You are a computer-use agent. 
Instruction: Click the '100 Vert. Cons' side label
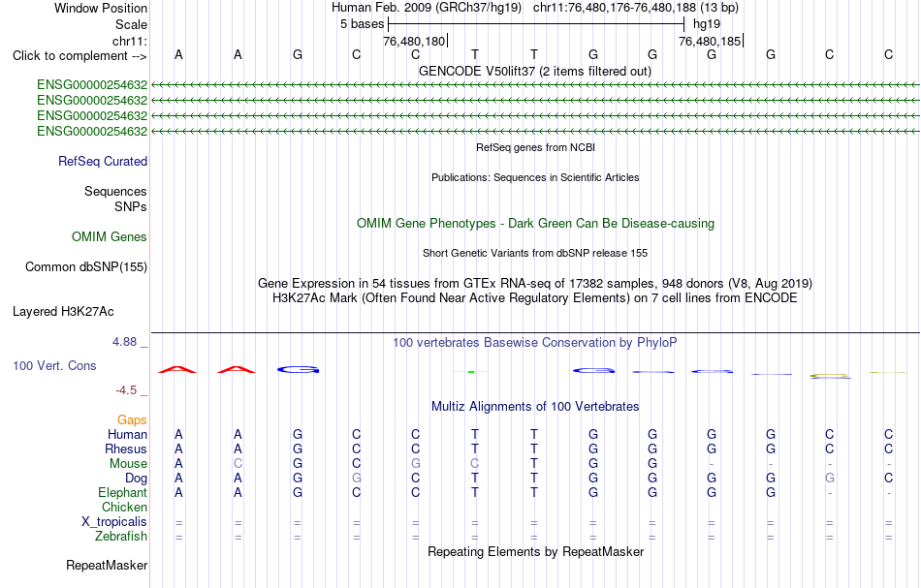[x=54, y=366]
